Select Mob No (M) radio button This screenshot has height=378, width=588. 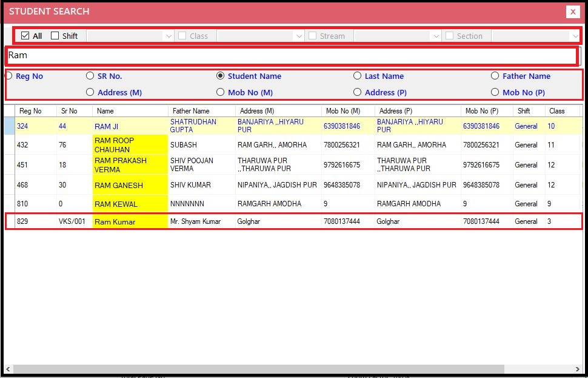pos(220,92)
